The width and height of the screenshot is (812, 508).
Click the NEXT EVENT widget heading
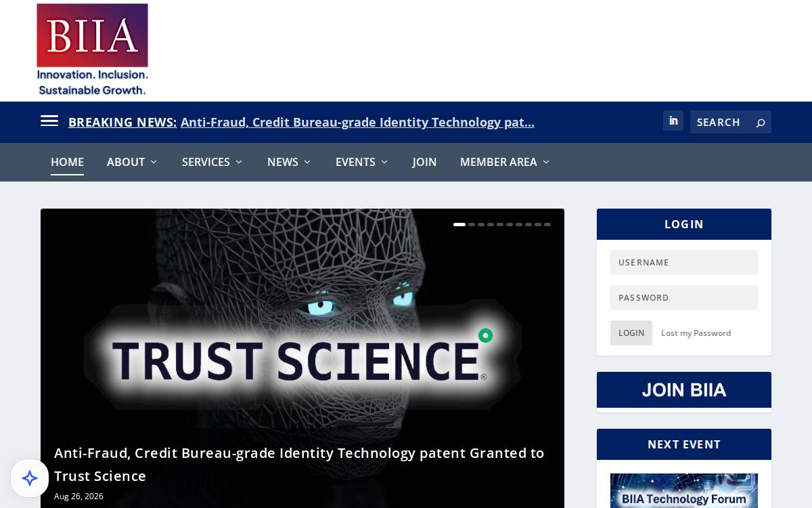(684, 444)
